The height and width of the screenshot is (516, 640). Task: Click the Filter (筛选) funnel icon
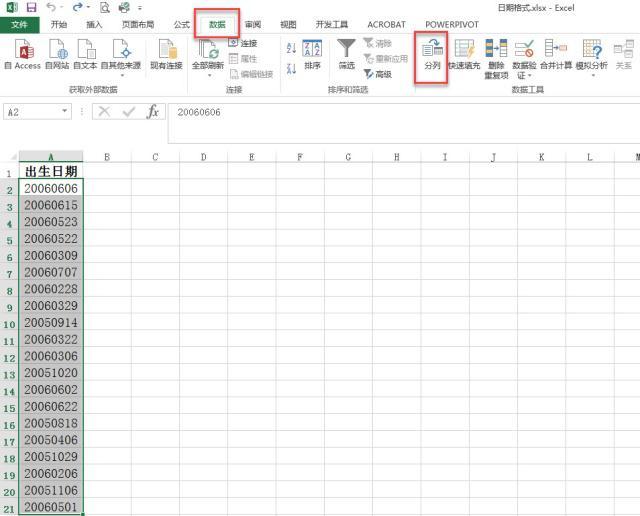click(347, 48)
